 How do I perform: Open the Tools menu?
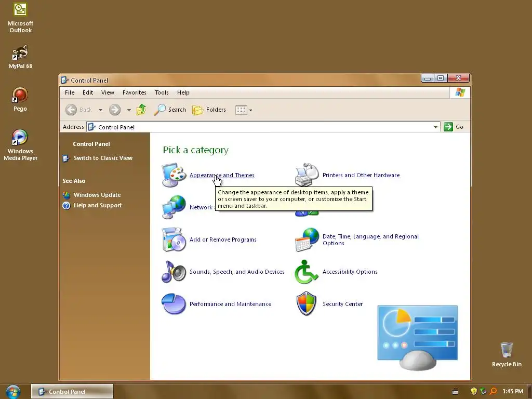click(x=162, y=92)
